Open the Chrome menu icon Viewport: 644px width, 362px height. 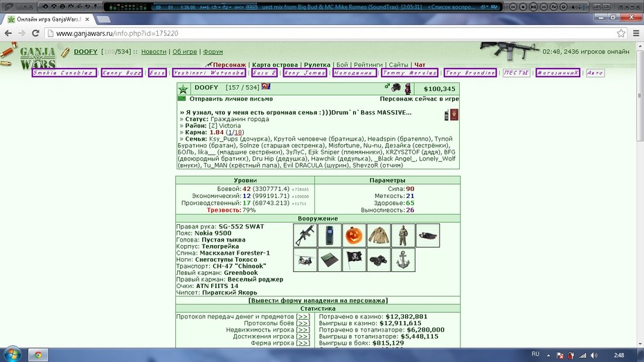point(636,34)
